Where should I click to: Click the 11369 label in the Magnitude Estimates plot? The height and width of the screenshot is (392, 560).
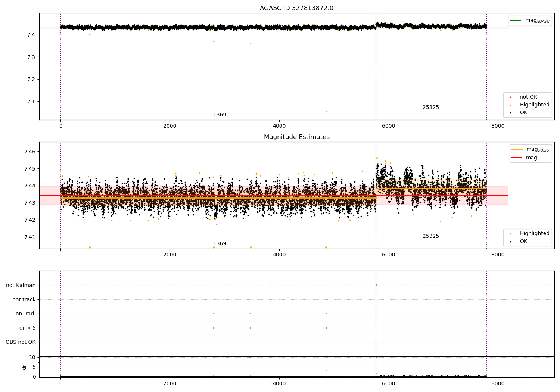click(x=218, y=244)
